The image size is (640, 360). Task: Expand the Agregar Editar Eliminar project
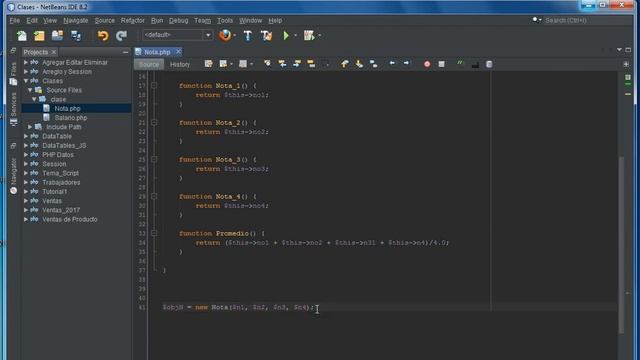(26, 62)
